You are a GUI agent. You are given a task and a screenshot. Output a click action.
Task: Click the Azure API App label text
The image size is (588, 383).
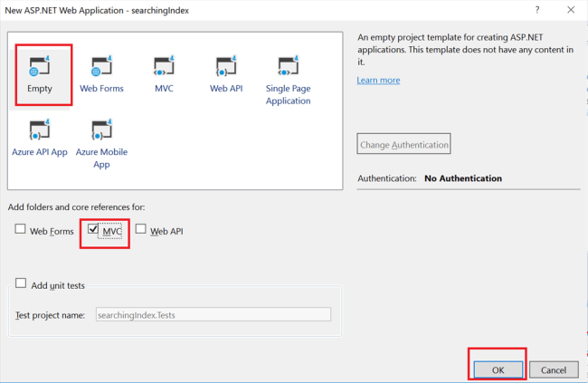click(40, 152)
